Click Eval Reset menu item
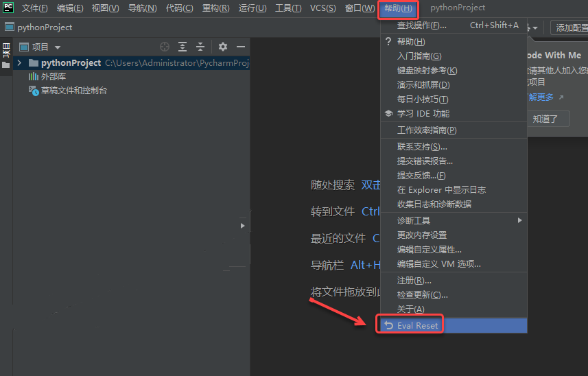588x376 pixels. click(454, 326)
